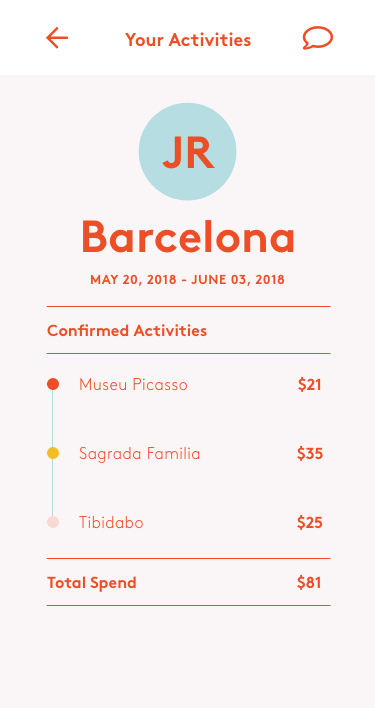Click the $21 price for Museu Picasso

310,385
